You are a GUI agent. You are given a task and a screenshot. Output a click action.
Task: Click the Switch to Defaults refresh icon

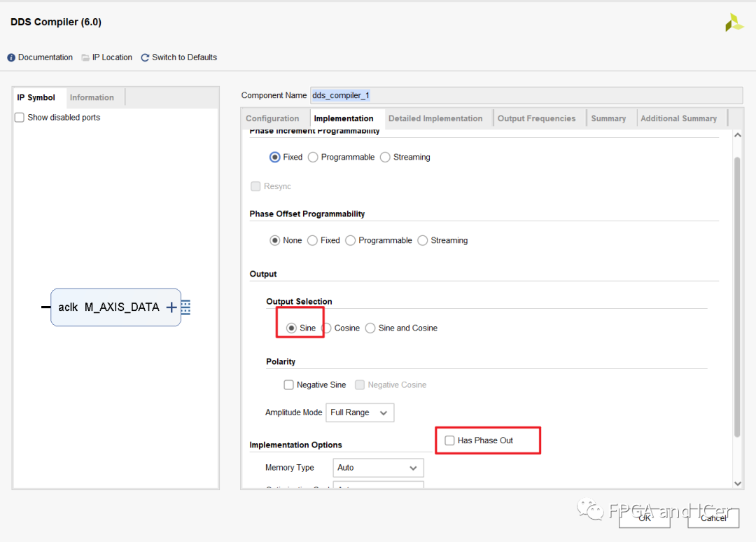tap(145, 57)
